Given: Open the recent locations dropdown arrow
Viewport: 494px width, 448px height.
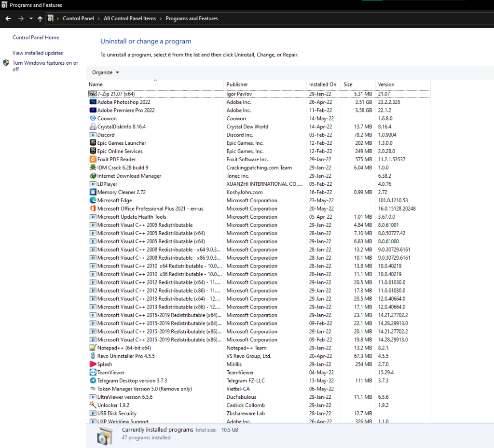Looking at the screenshot, I should (31, 19).
